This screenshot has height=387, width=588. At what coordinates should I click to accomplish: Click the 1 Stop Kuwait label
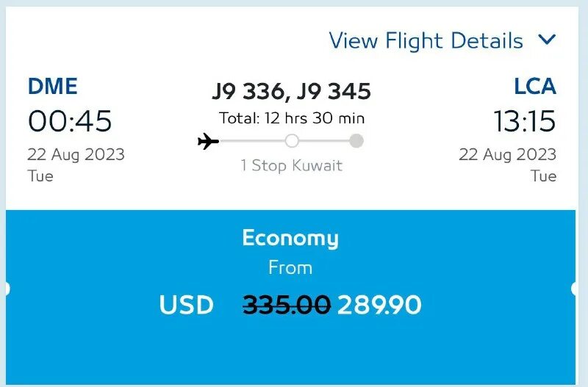tap(292, 165)
